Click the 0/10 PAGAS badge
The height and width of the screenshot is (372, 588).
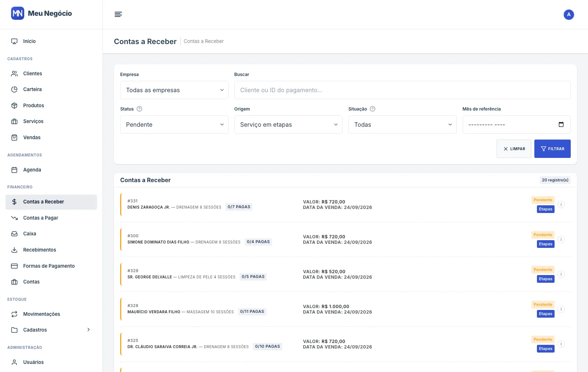pyautogui.click(x=268, y=346)
